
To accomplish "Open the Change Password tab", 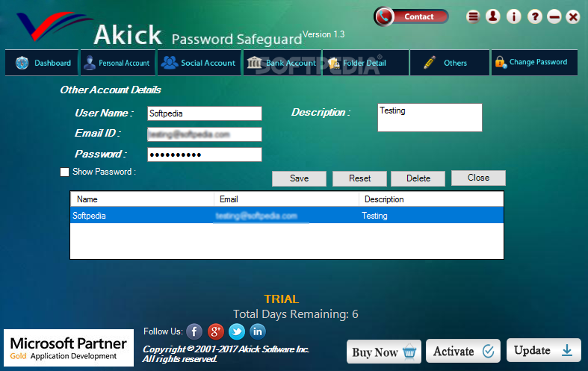I will click(534, 63).
